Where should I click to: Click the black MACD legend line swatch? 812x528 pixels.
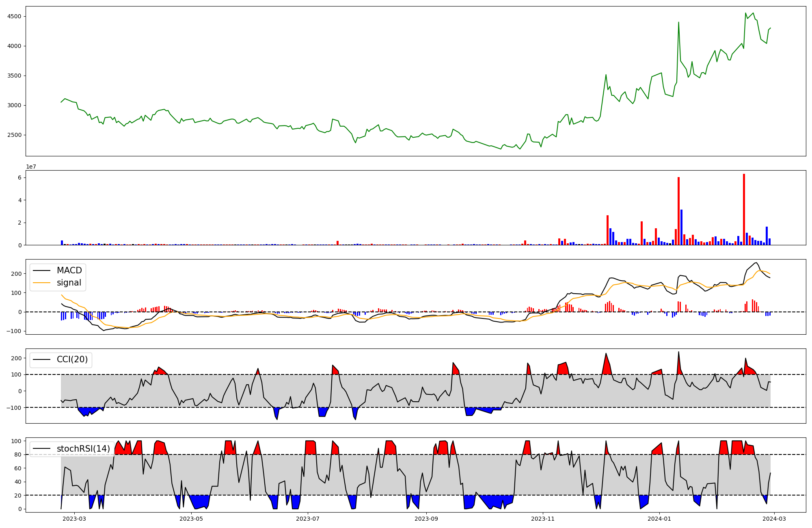coord(41,270)
